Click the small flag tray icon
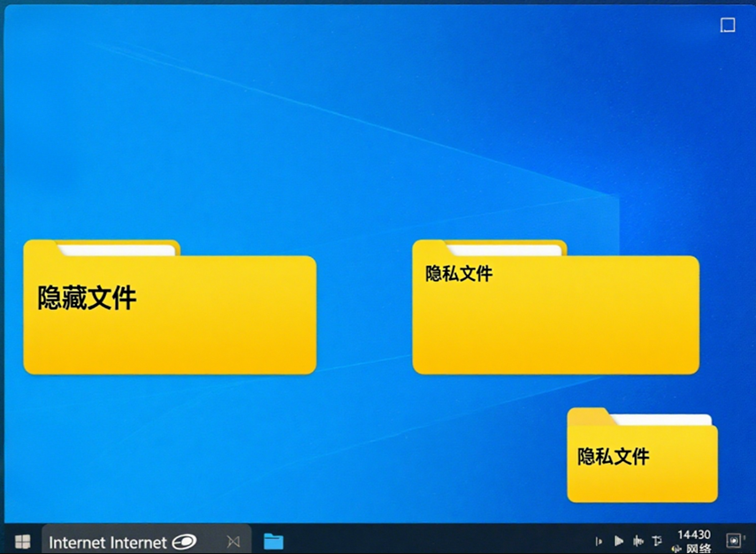The height and width of the screenshot is (554, 756). 599,542
